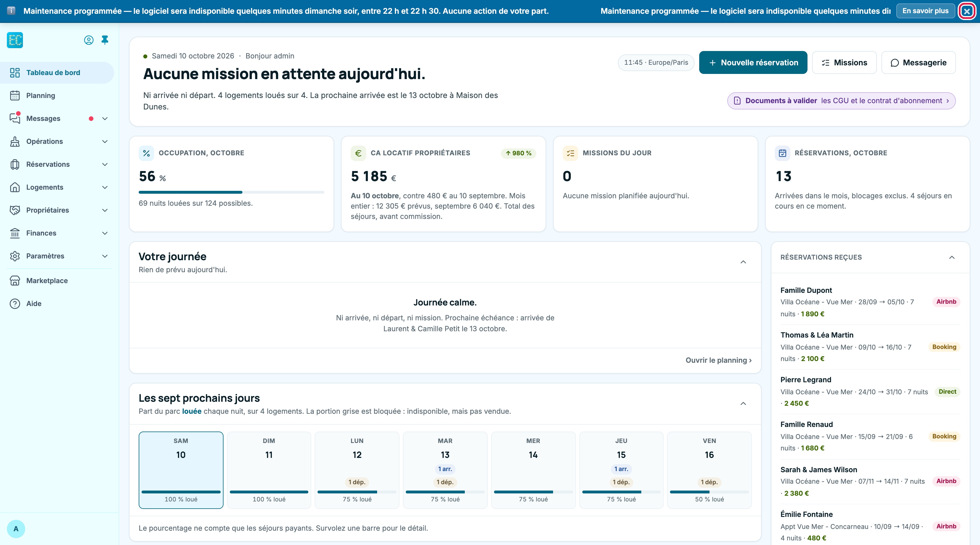
Task: Click the info icon in maintenance banner
Action: [x=11, y=11]
